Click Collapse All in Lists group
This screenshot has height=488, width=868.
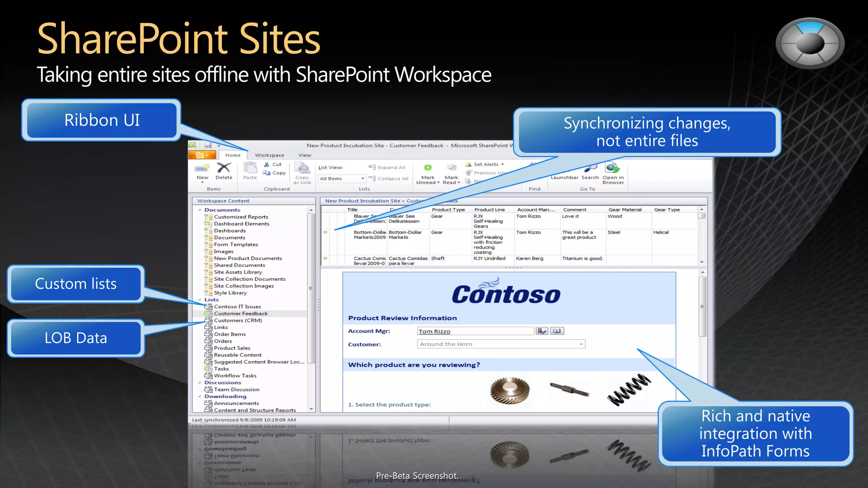click(x=389, y=178)
